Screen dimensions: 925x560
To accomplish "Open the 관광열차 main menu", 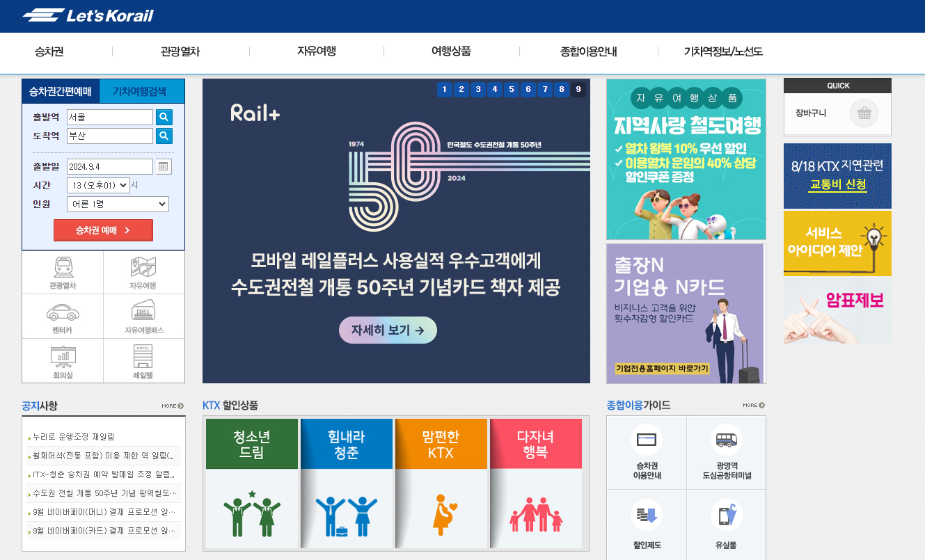I will (x=180, y=51).
